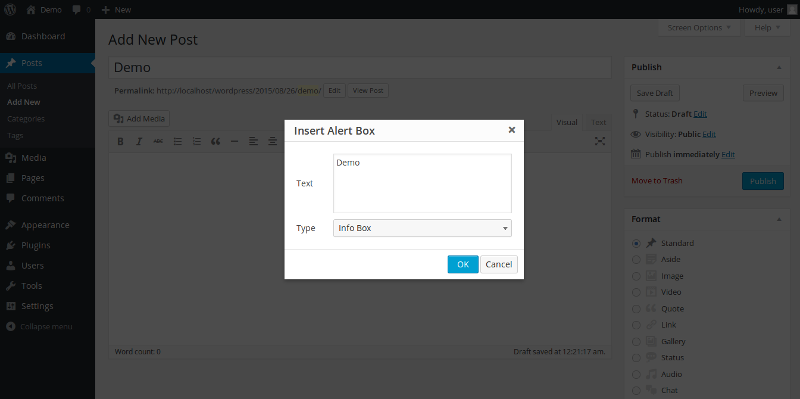The image size is (800, 399).
Task: Select the Status post format
Action: click(636, 358)
